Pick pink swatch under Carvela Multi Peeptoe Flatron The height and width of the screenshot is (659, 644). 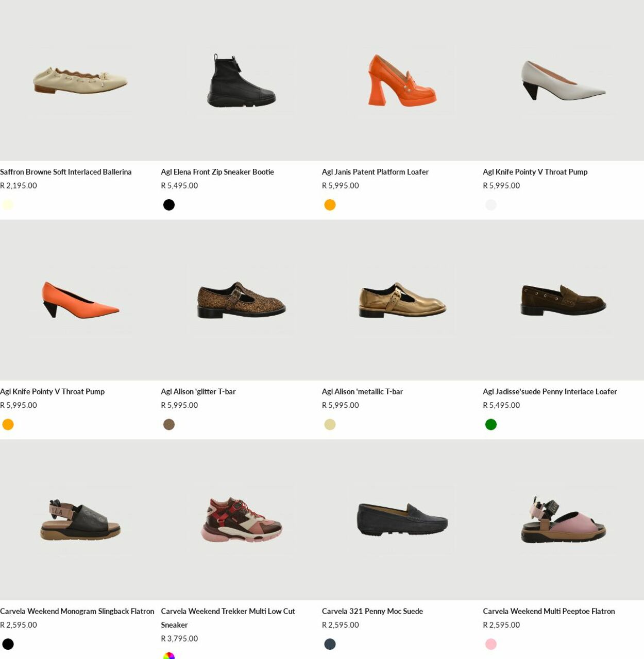(491, 644)
